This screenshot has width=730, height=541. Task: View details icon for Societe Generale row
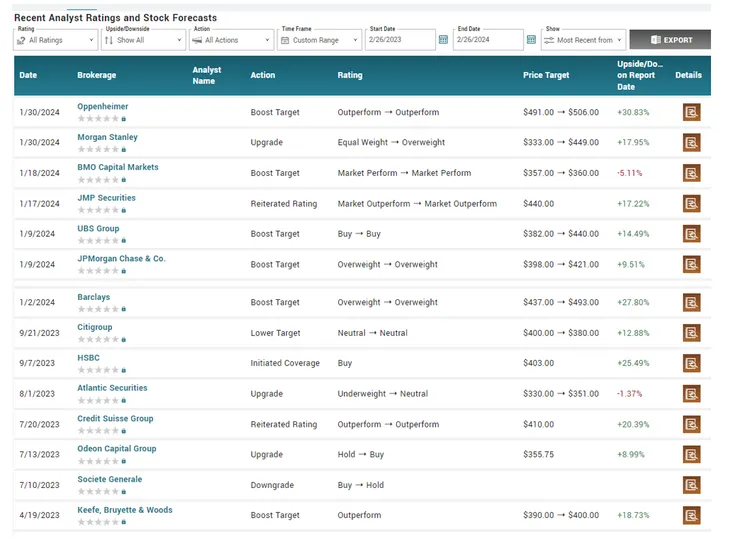tap(691, 485)
